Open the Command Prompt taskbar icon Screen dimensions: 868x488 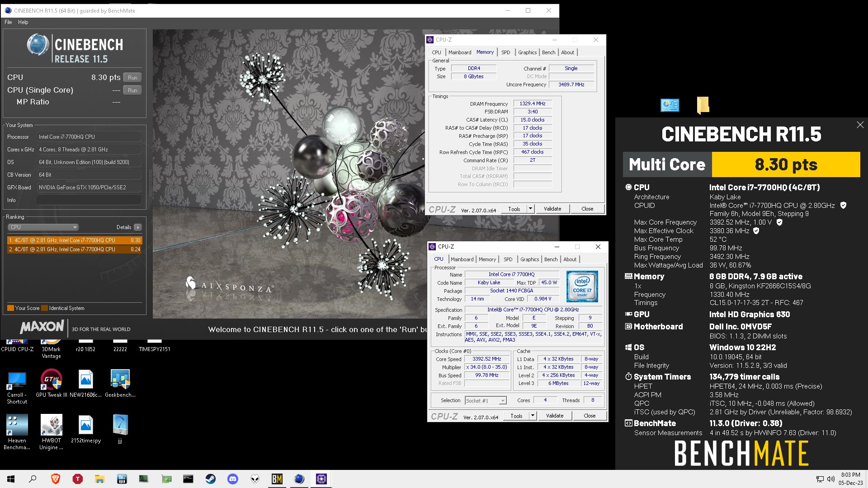pyautogui.click(x=188, y=479)
